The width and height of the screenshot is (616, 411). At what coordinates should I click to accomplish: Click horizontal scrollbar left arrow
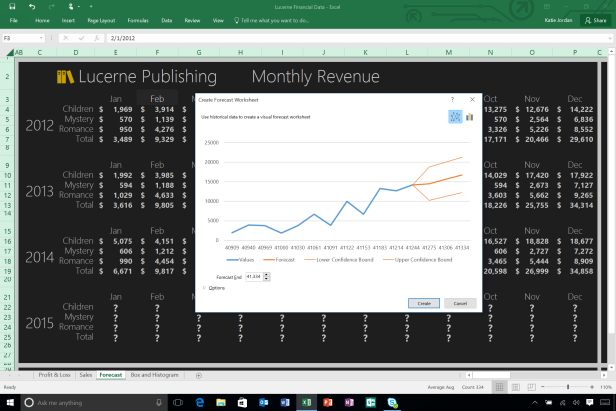[469, 375]
